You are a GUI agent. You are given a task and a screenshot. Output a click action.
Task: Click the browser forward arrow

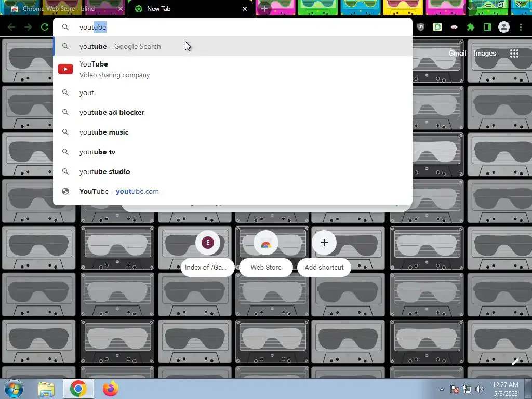28,27
